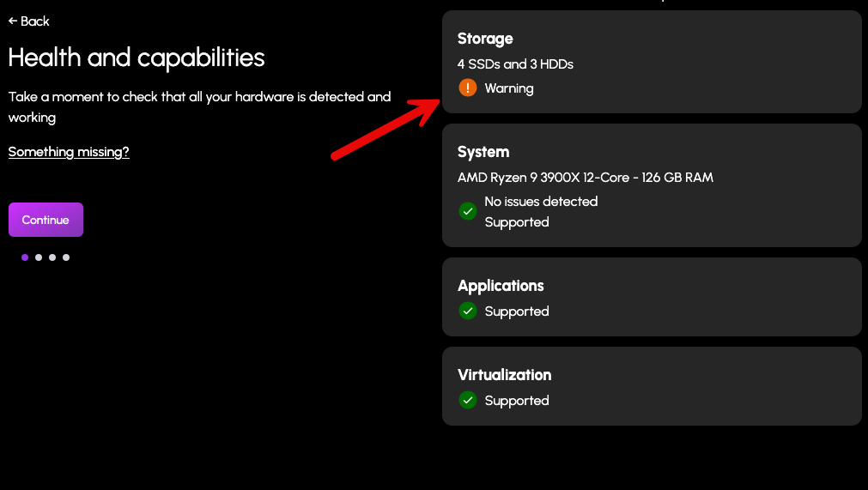Click the Storage "Warning" status label
The image size is (868, 490).
point(508,88)
